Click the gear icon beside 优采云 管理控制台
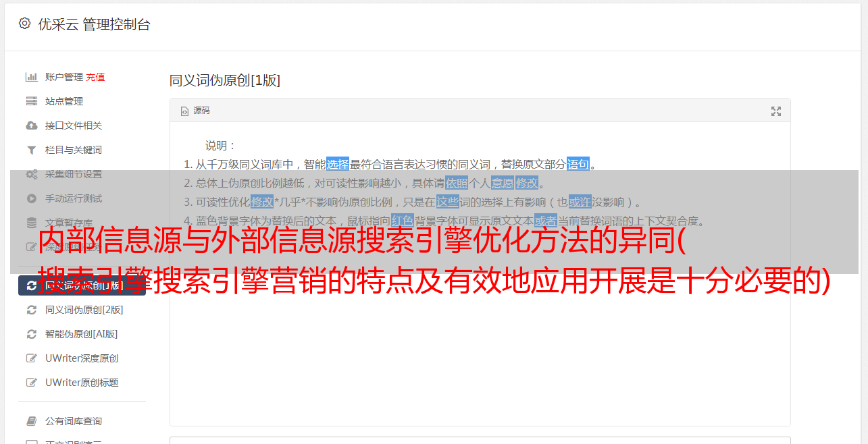The width and height of the screenshot is (868, 444). [x=24, y=24]
